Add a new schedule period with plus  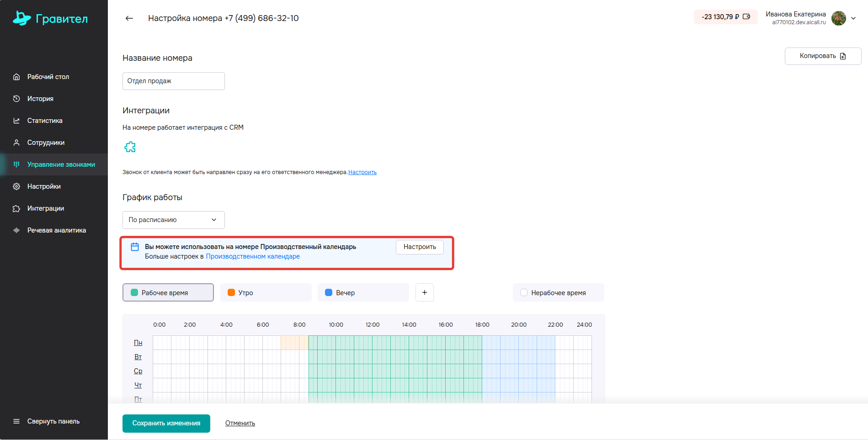424,292
